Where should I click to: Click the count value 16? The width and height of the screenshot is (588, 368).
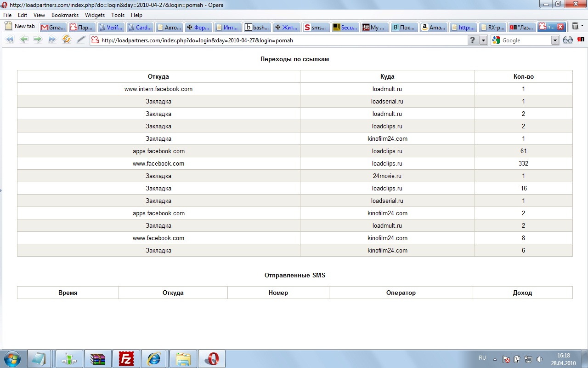[x=524, y=189]
